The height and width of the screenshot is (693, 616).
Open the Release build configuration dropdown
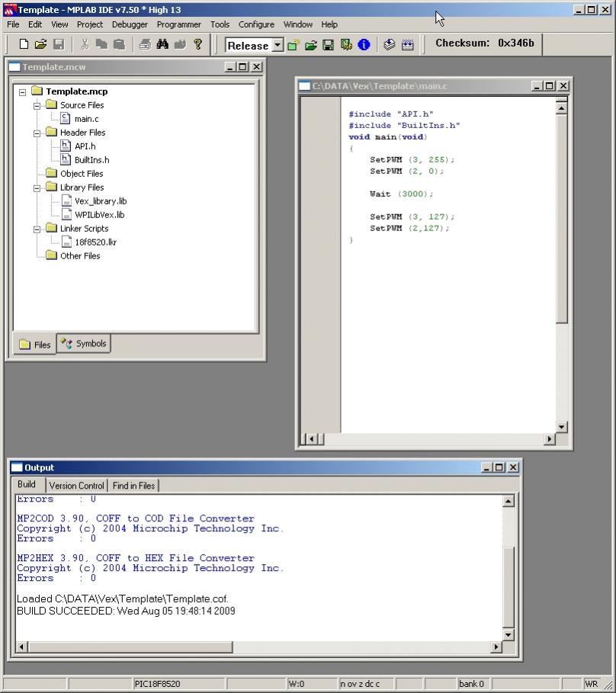(x=278, y=45)
